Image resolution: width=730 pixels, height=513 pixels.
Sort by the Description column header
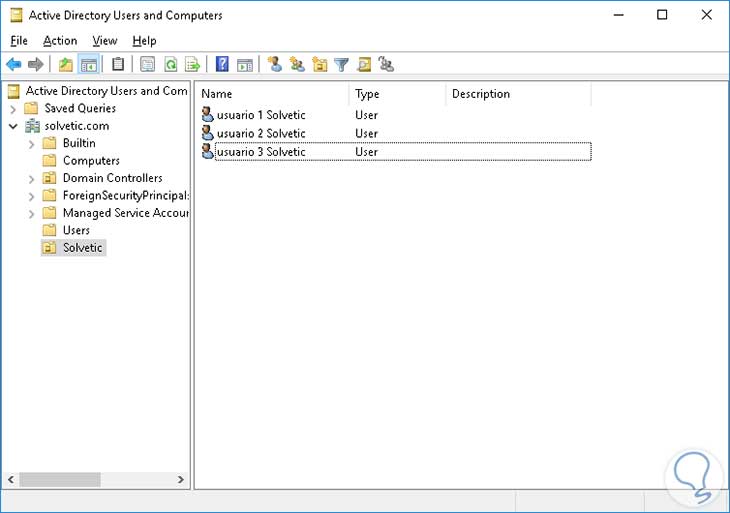point(518,94)
